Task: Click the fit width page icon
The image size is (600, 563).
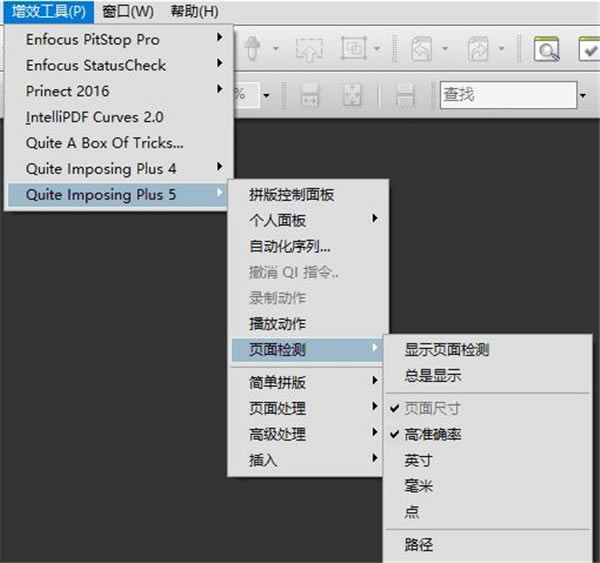Action: pyautogui.click(x=309, y=96)
